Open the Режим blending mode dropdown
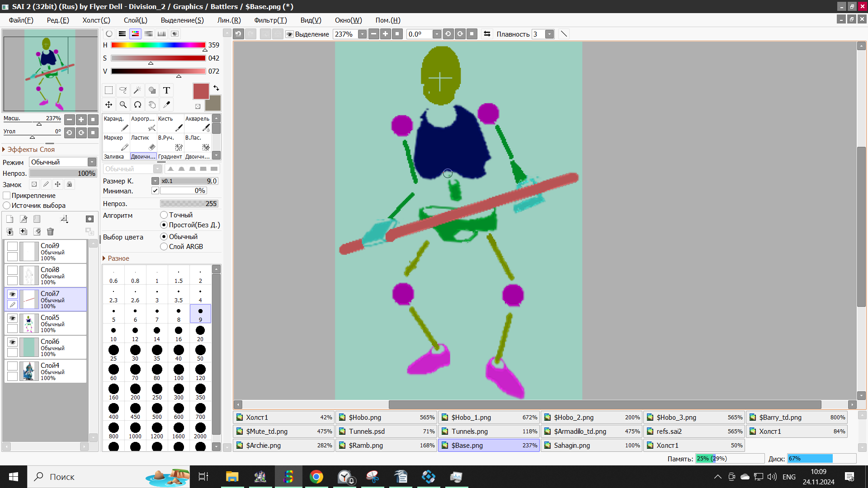The height and width of the screenshot is (488, 868). tap(92, 162)
